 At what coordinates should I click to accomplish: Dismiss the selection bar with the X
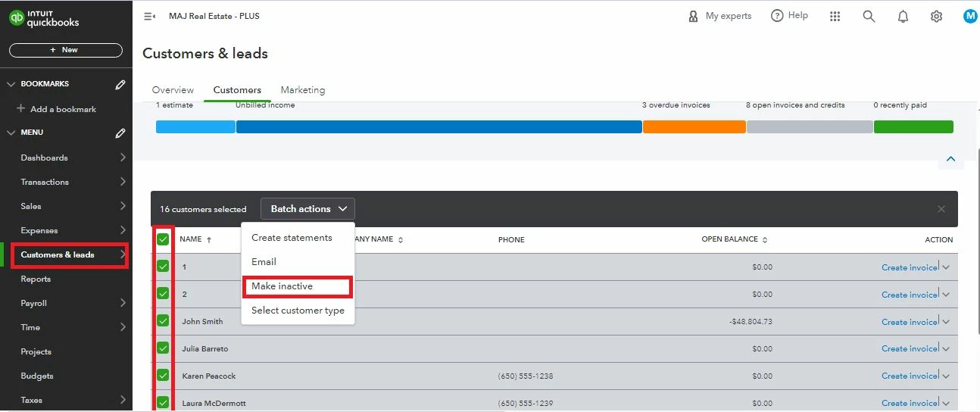[x=941, y=209]
